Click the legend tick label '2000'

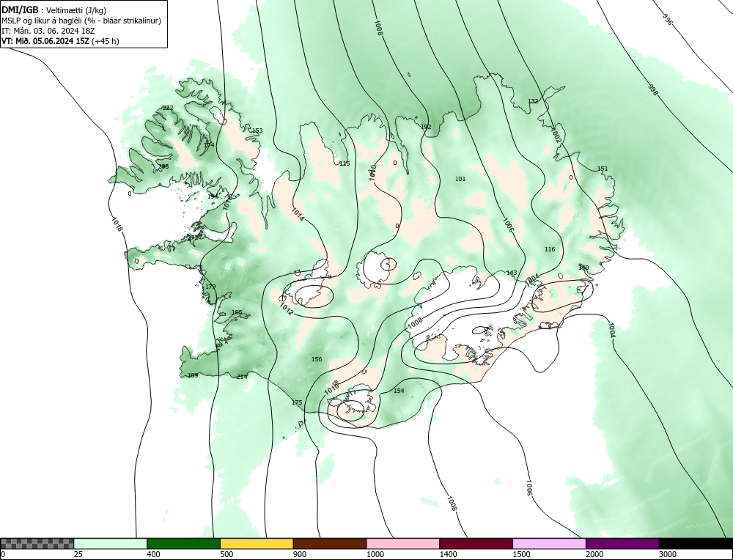coord(594,554)
